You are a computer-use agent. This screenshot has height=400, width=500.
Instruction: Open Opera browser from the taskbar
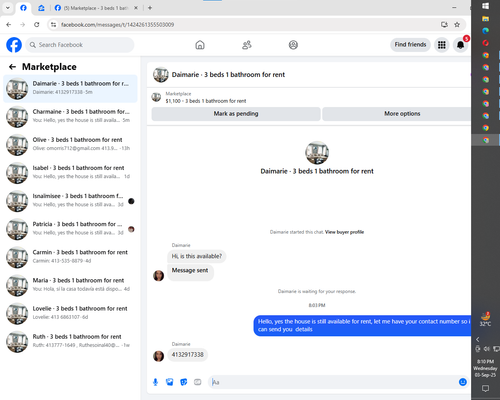click(x=485, y=43)
